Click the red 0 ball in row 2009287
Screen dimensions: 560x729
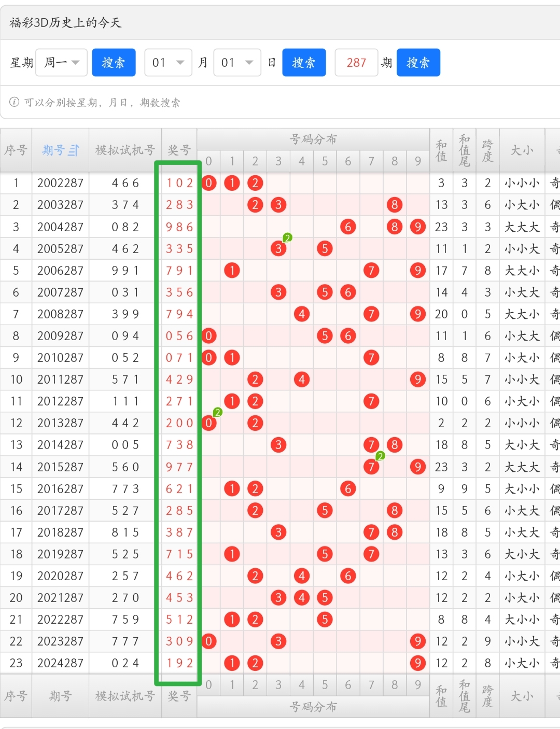[x=208, y=336]
